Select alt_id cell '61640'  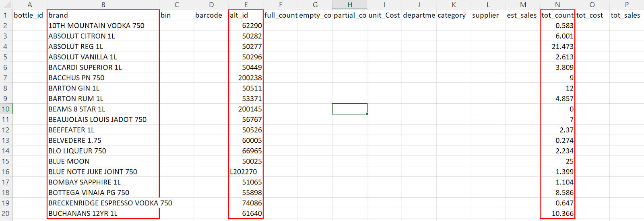pyautogui.click(x=246, y=213)
